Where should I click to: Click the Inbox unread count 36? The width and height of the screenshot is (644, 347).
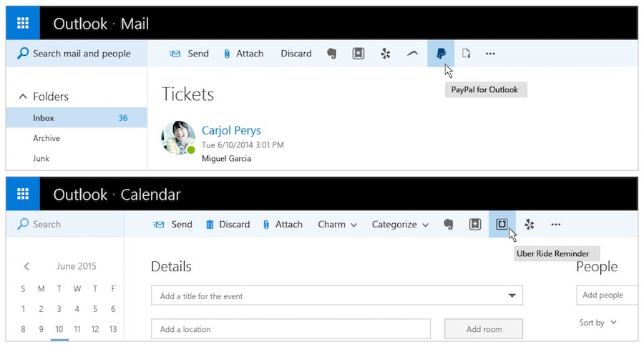pyautogui.click(x=123, y=118)
